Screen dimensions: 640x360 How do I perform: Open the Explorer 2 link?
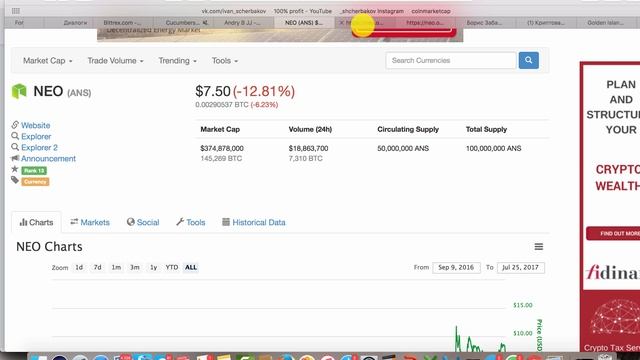(39, 147)
